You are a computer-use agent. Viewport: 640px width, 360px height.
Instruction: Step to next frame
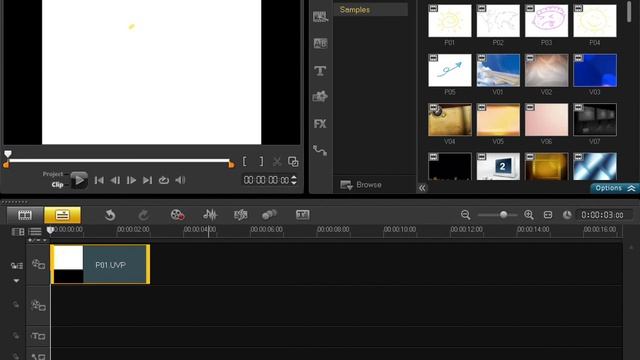click(131, 180)
